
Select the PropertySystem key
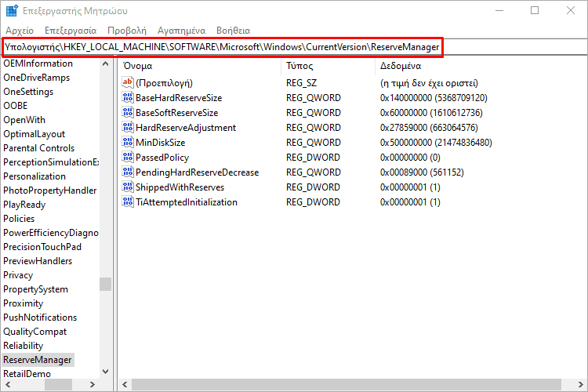pos(35,289)
